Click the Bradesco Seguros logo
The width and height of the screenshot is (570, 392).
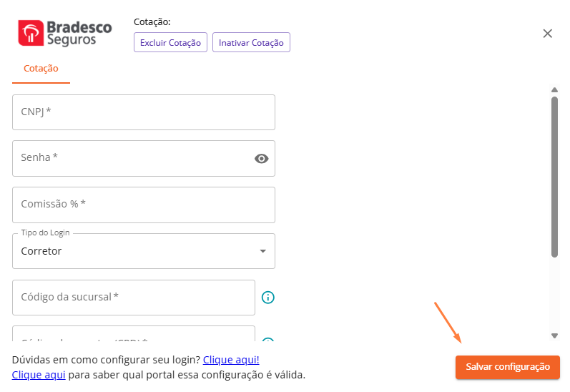(x=65, y=33)
